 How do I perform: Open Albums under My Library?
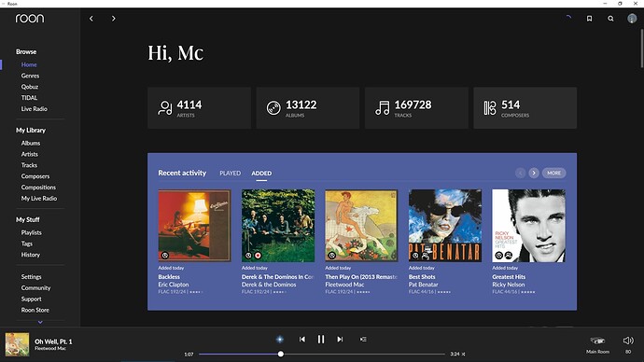(31, 144)
